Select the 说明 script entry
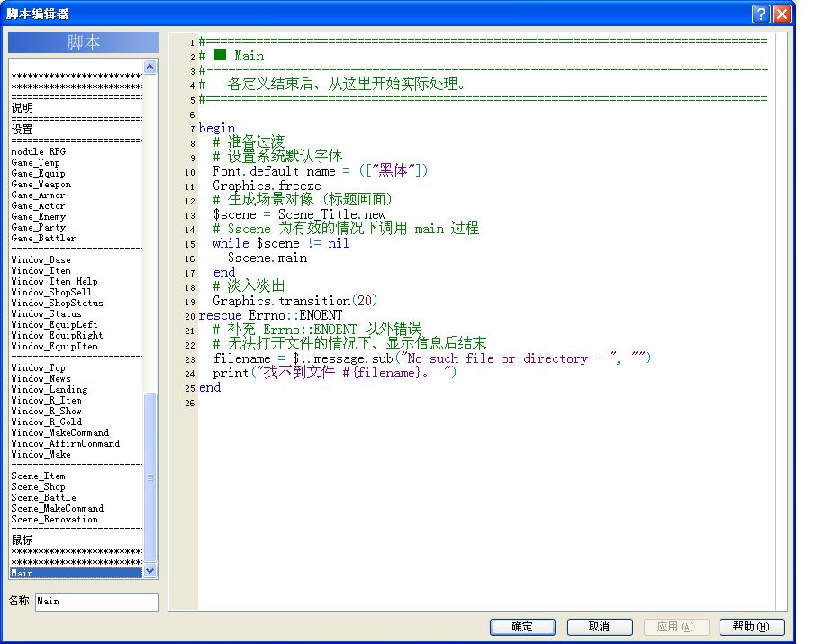Screen dimensions: 833x644 coord(76,108)
